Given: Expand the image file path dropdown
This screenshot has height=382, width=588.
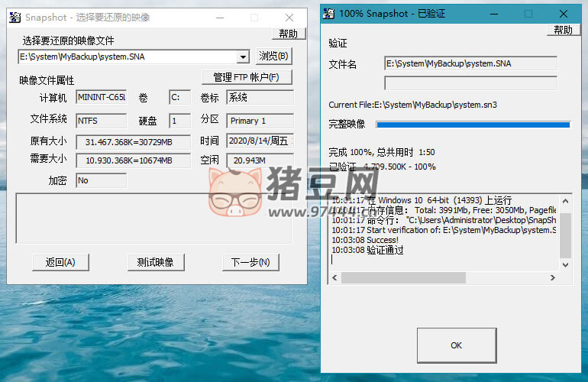Looking at the screenshot, I should point(243,57).
